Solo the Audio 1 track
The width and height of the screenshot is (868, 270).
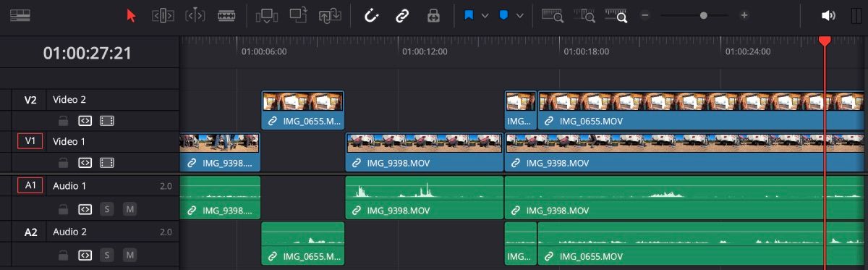[x=107, y=209]
